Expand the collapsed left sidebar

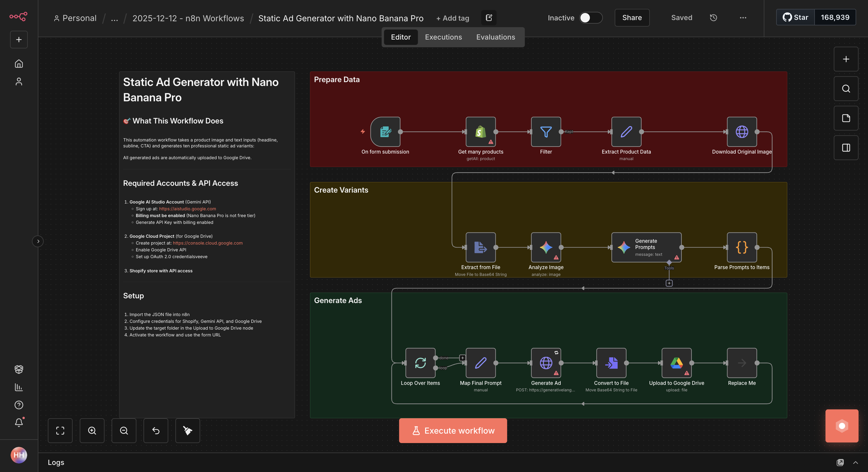(38, 241)
